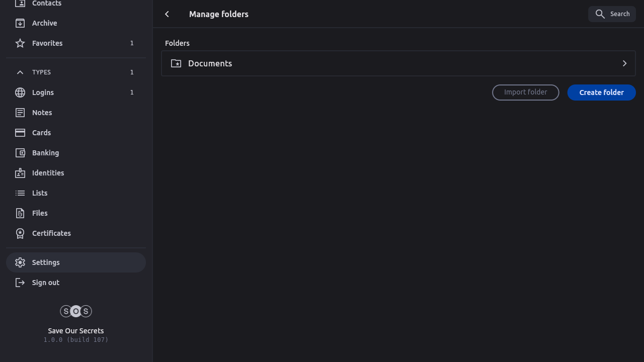Click the Identities badge icon
Screen dimensions: 644x362
point(20,173)
